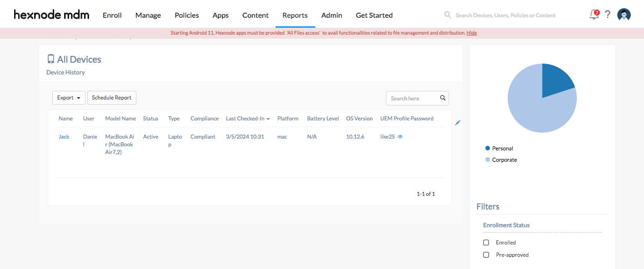This screenshot has height=269, width=644.
Task: Open the Device History link
Action: (x=65, y=72)
